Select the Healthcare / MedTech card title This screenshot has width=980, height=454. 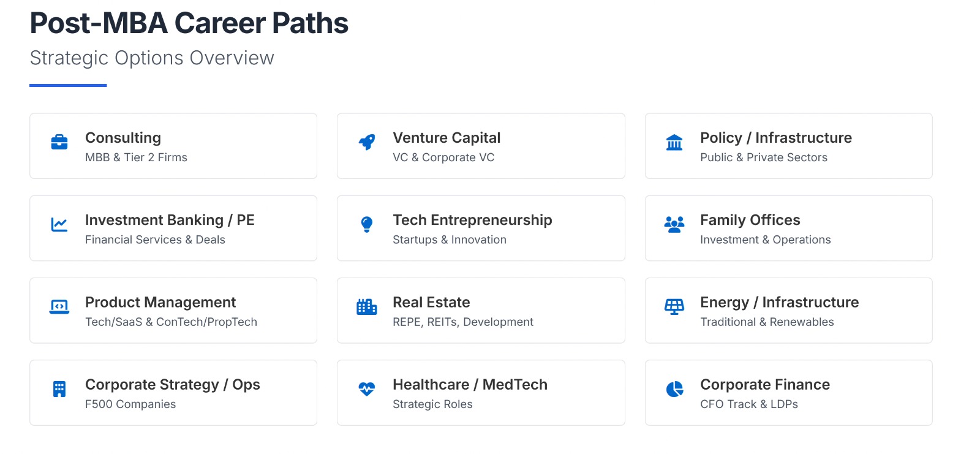click(x=470, y=385)
